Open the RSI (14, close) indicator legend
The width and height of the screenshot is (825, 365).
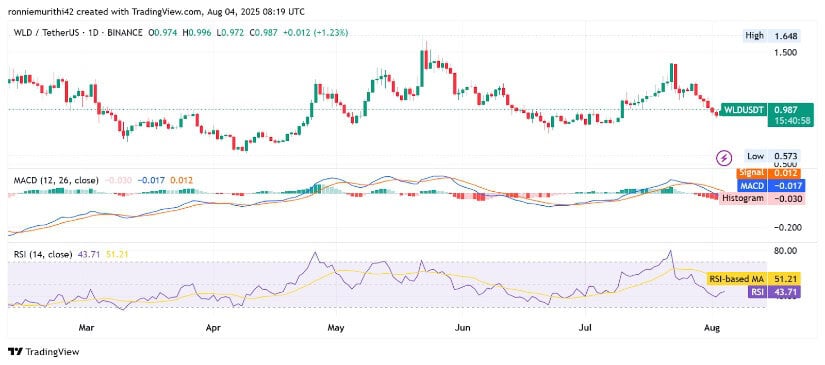point(43,254)
